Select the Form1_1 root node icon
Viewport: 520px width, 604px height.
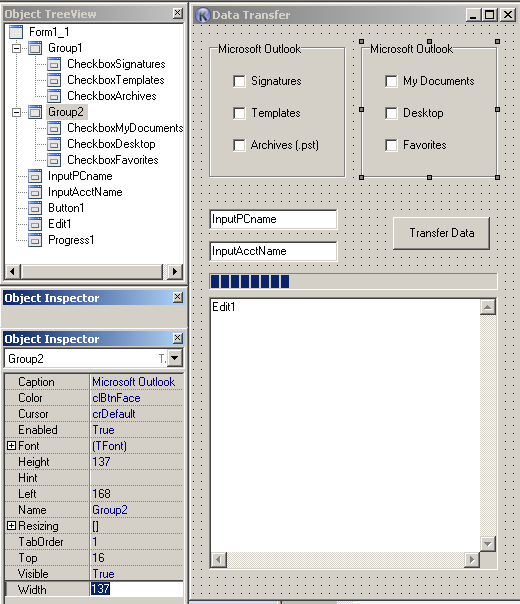16,32
